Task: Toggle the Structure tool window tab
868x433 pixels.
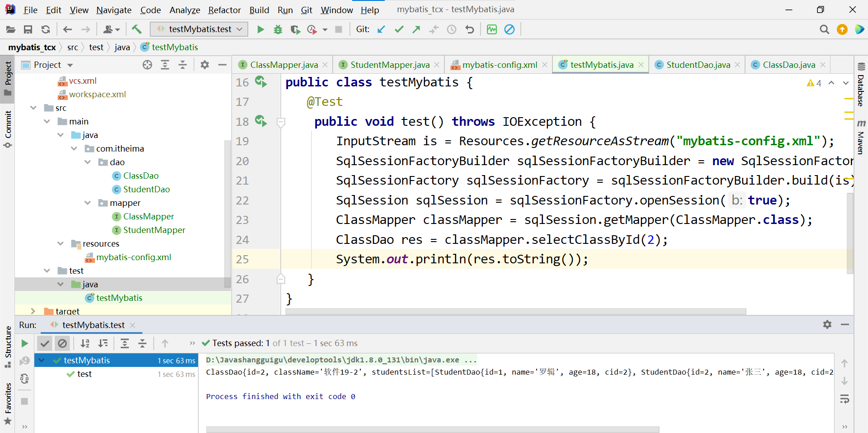Action: tap(8, 347)
